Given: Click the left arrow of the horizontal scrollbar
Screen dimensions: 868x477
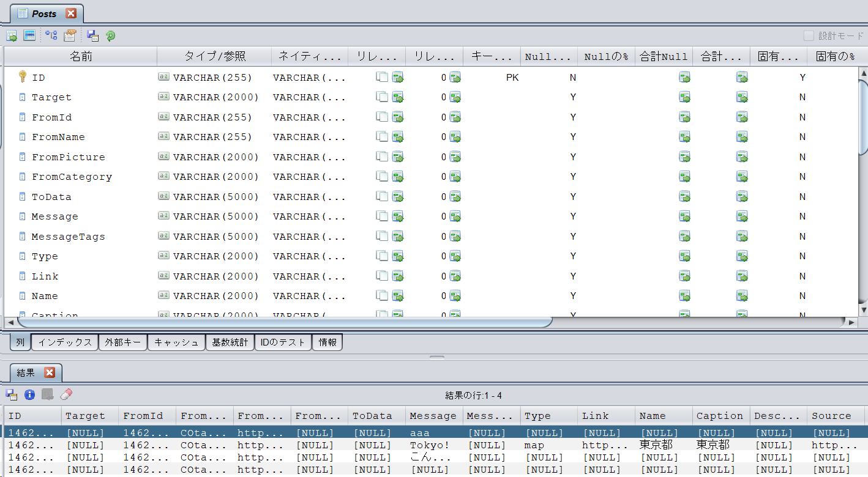Looking at the screenshot, I should coord(10,322).
